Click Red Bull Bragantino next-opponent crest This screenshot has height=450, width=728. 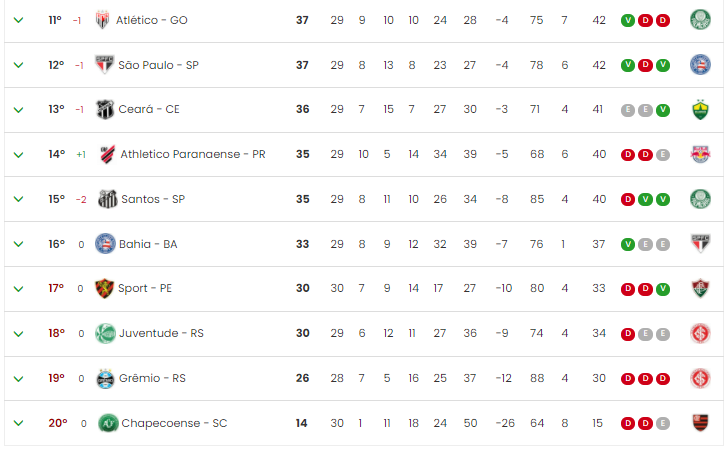[x=700, y=154]
